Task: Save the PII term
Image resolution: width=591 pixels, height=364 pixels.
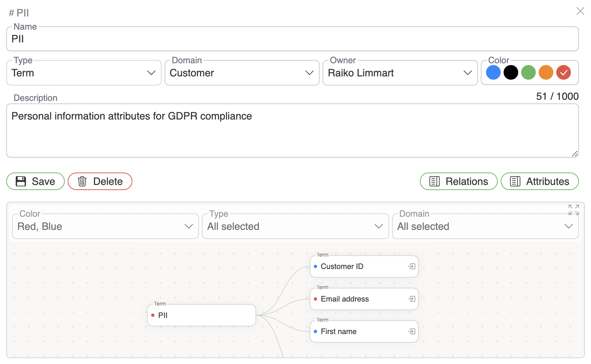Action: click(x=35, y=181)
